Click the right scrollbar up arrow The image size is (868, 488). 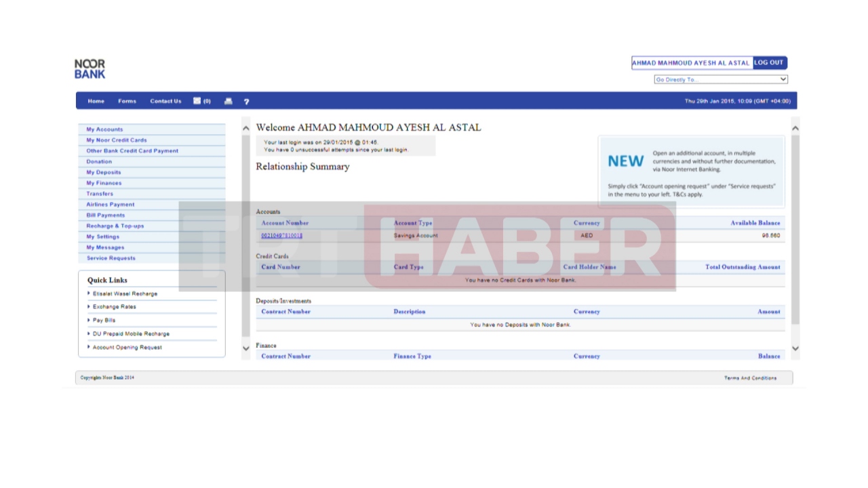(x=795, y=128)
